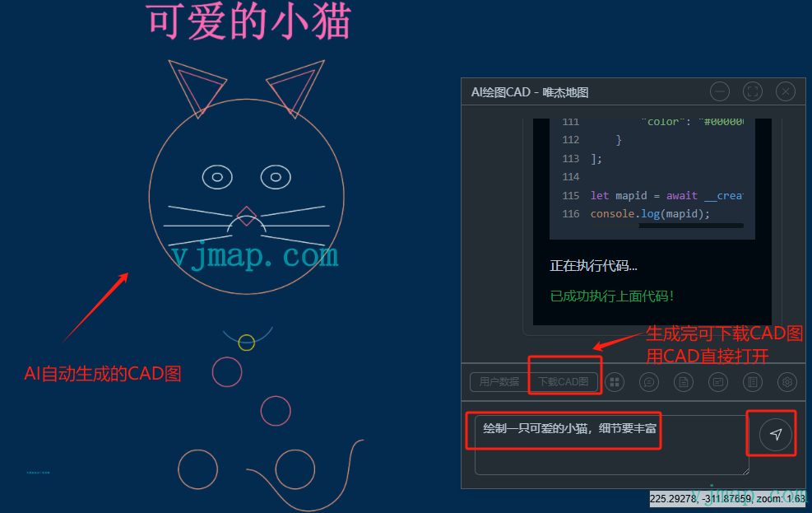Select the vjmap.com text in the drawing

(255, 256)
